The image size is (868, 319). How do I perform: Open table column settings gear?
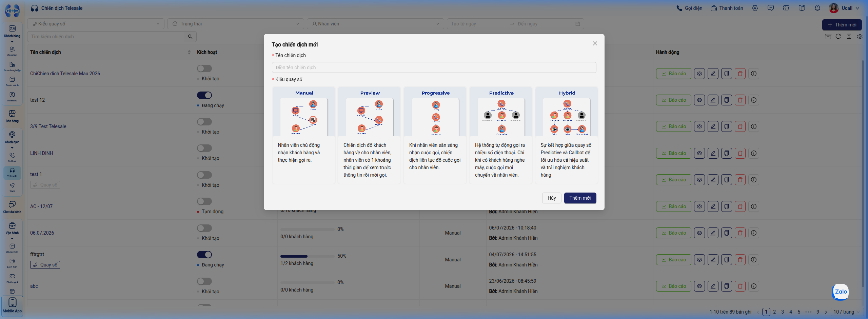click(x=860, y=37)
